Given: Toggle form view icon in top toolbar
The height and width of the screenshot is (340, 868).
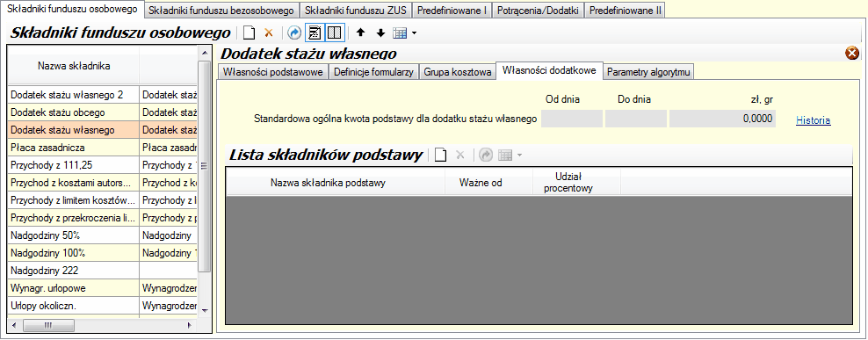Looking at the screenshot, I should point(315,33).
